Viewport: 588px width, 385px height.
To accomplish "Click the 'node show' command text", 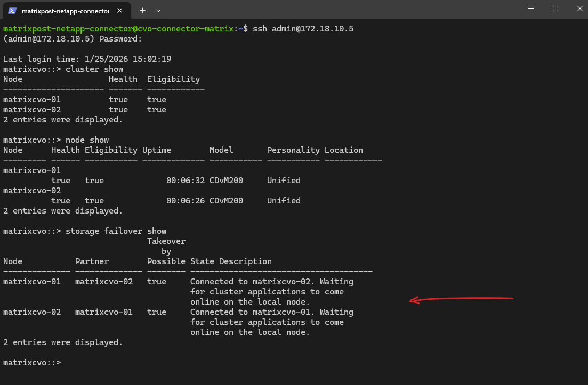I will point(87,140).
